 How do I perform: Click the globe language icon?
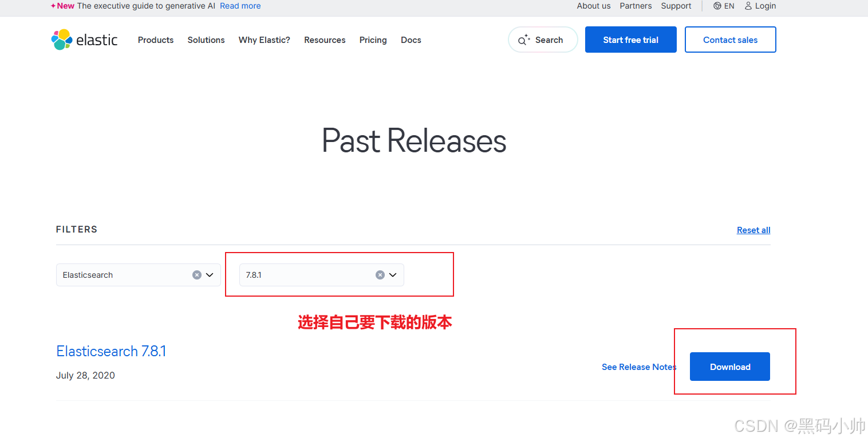[717, 6]
